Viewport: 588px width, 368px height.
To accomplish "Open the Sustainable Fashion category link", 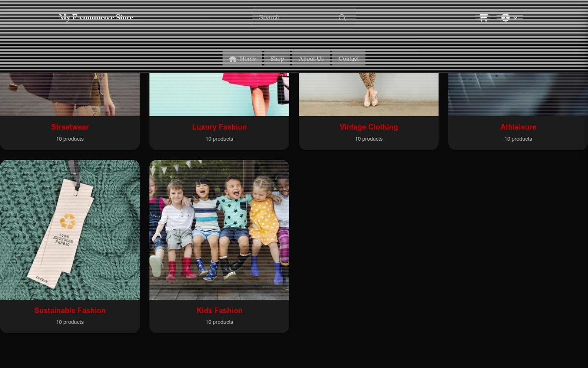I will pyautogui.click(x=70, y=310).
